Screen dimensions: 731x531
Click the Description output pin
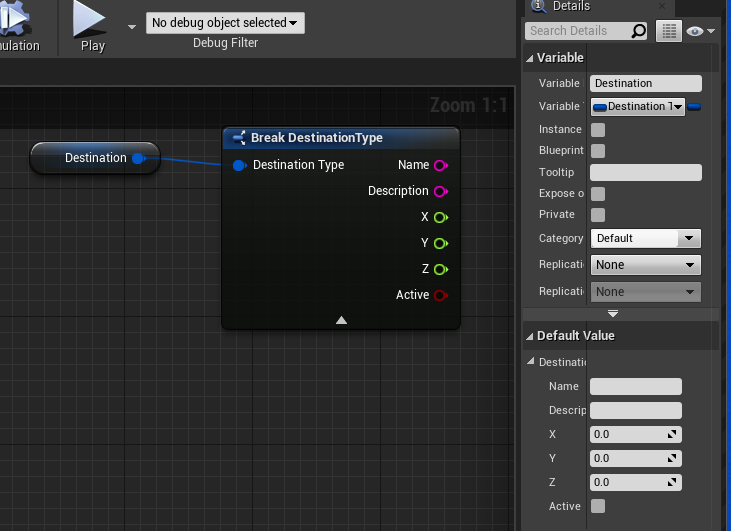(x=440, y=191)
